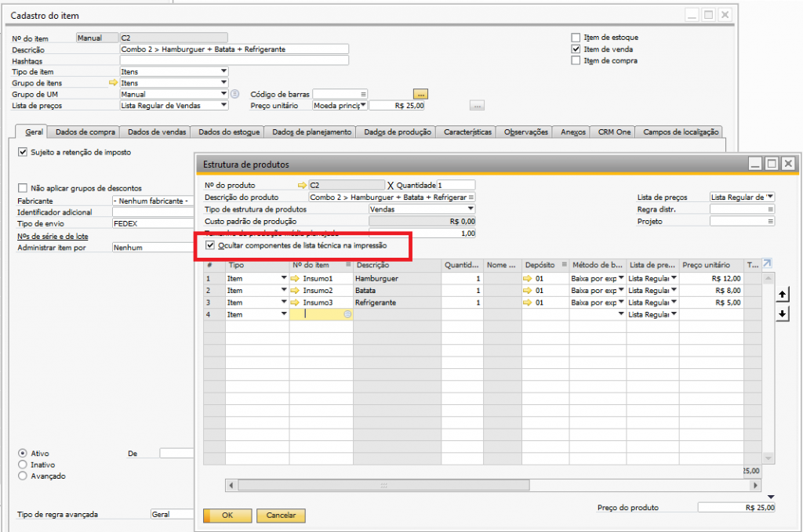Open the Tipo de estrutura de produtos dropdown
This screenshot has width=803, height=532.
click(471, 209)
